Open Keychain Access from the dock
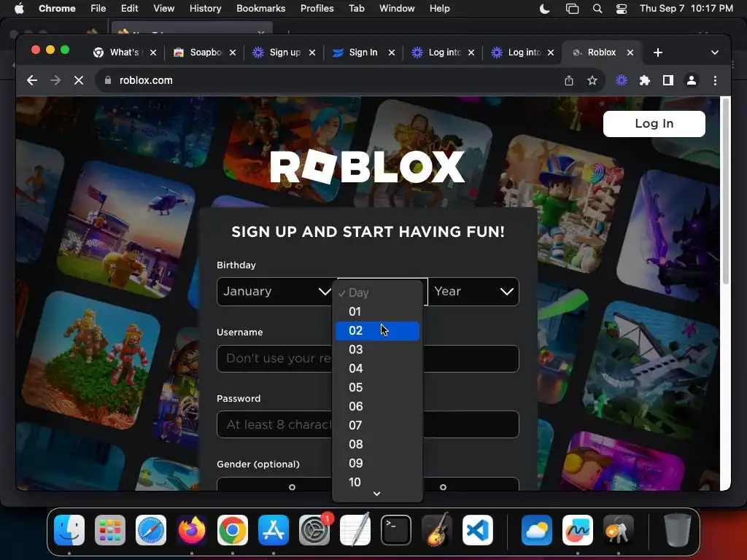 tap(619, 530)
